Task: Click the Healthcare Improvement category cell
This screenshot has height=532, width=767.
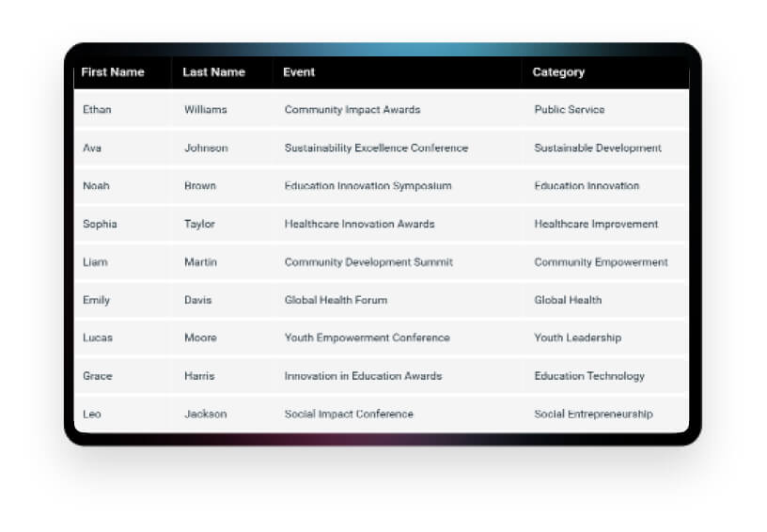Action: pos(596,225)
